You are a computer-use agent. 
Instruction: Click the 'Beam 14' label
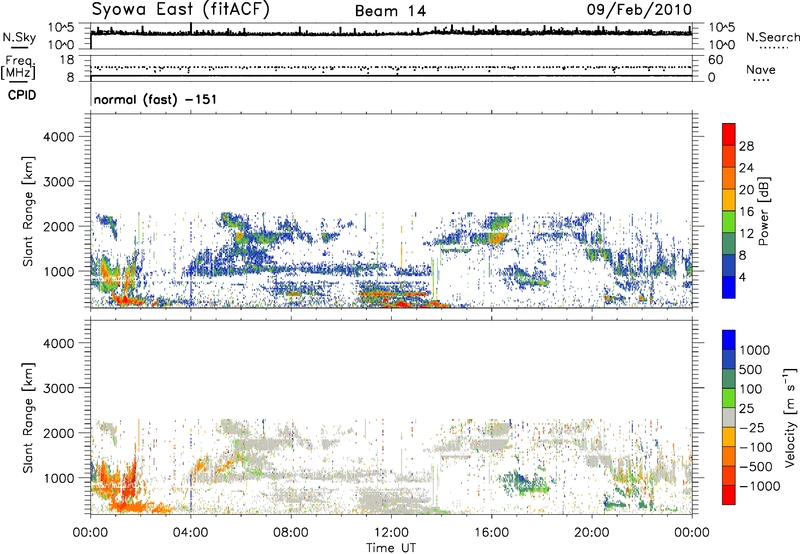pyautogui.click(x=390, y=11)
